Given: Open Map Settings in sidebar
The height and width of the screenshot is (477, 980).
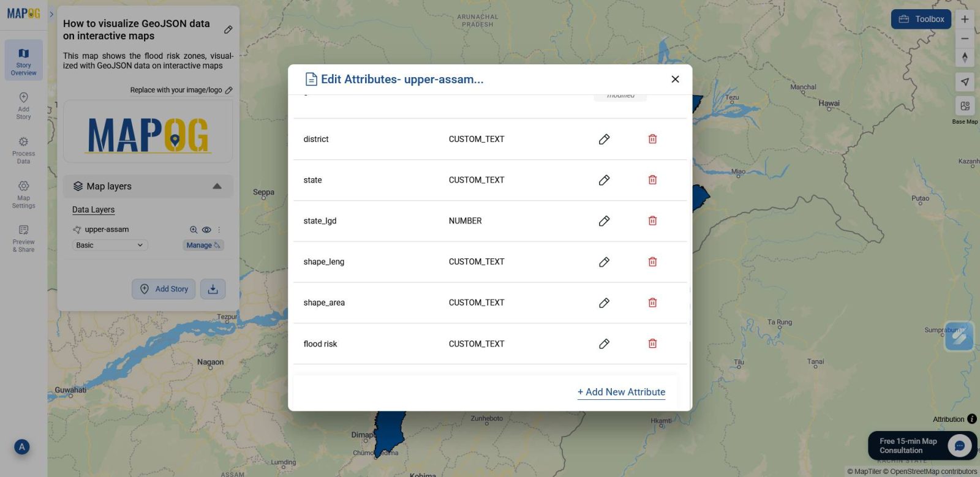Looking at the screenshot, I should (23, 194).
